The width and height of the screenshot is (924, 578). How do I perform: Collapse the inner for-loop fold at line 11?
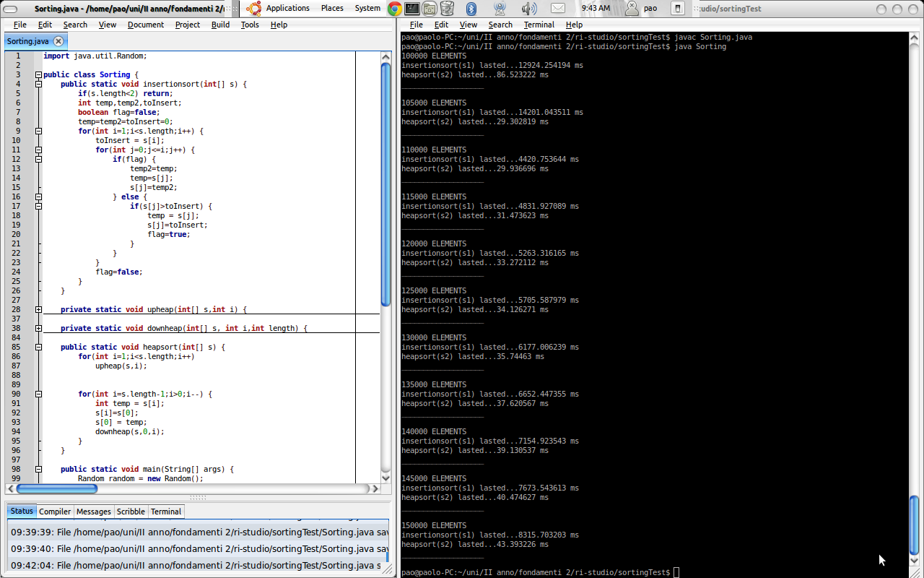pyautogui.click(x=38, y=150)
